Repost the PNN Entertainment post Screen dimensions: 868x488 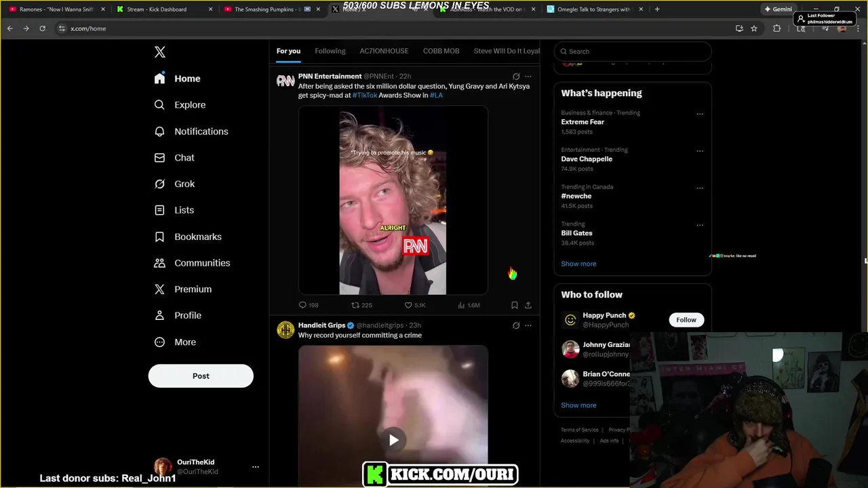point(361,305)
